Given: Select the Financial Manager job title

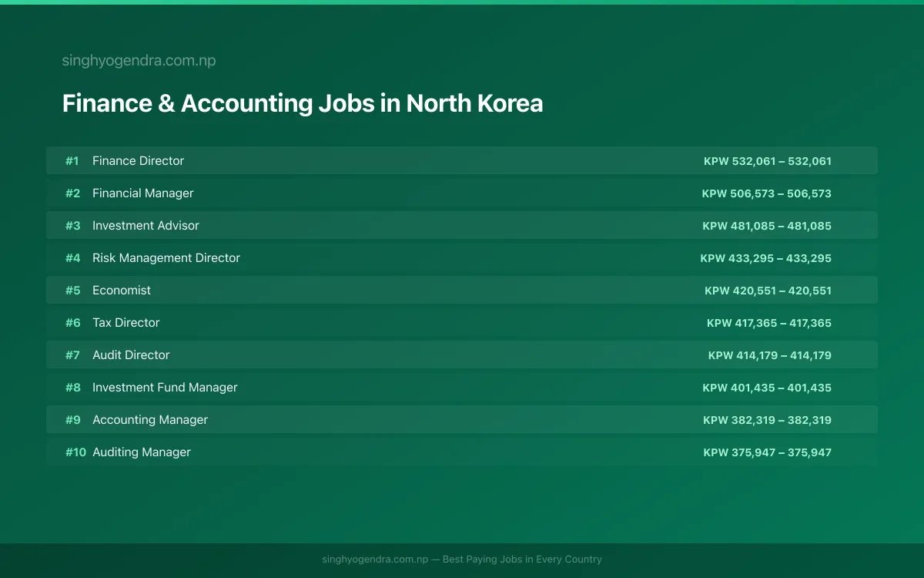Looking at the screenshot, I should pyautogui.click(x=143, y=193).
